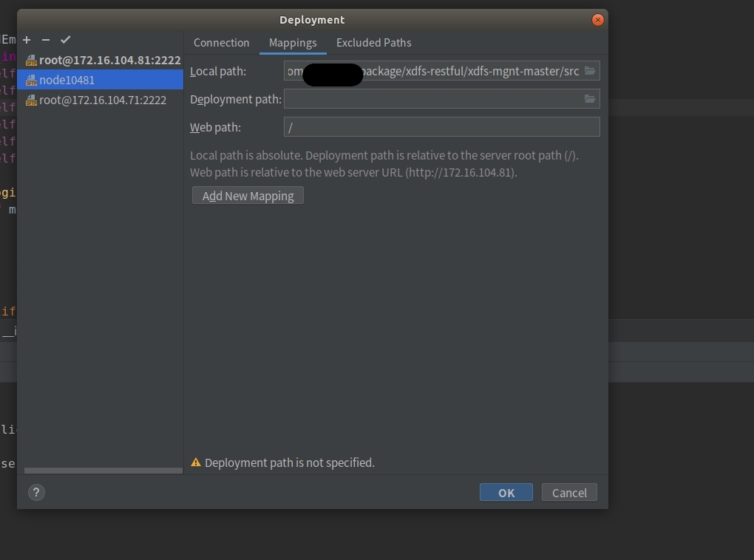The width and height of the screenshot is (754, 560).
Task: Mark server as default with checkmark icon
Action: pos(65,40)
